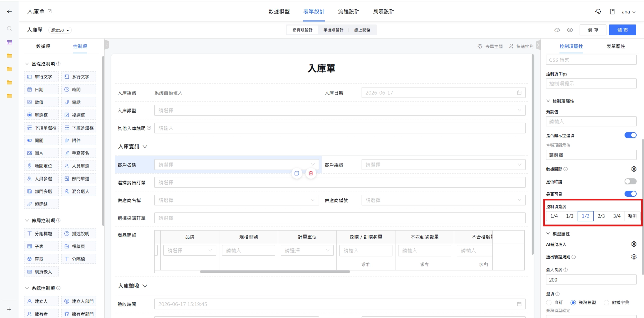Open the documentation book icon

coord(612,11)
